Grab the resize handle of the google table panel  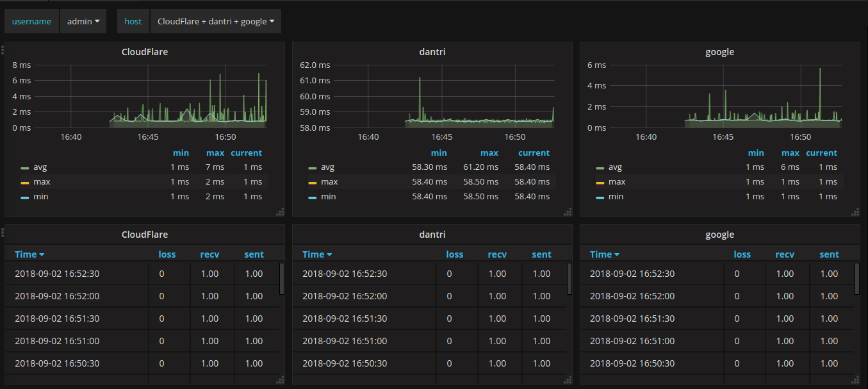tap(855, 379)
